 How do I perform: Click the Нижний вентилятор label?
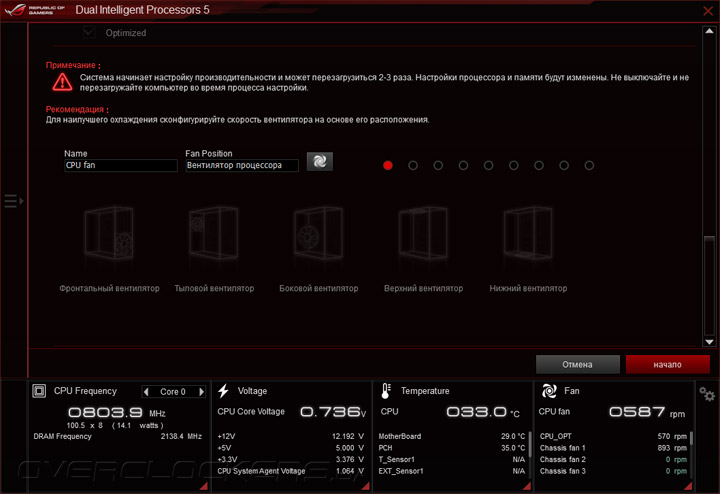528,288
